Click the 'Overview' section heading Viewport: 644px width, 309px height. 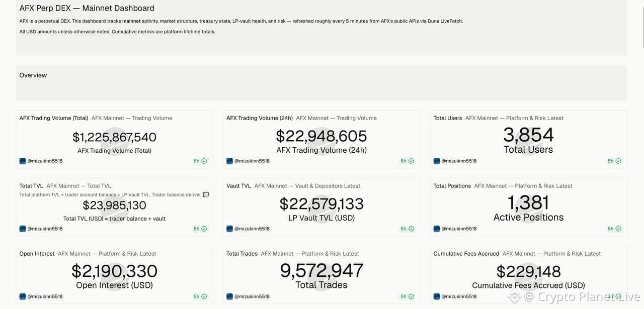(x=33, y=75)
